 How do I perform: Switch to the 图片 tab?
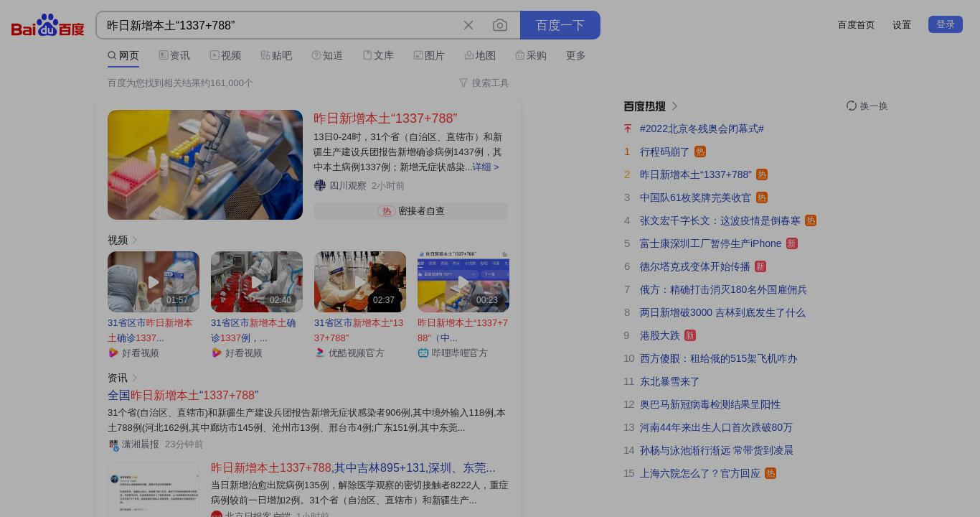pos(429,55)
